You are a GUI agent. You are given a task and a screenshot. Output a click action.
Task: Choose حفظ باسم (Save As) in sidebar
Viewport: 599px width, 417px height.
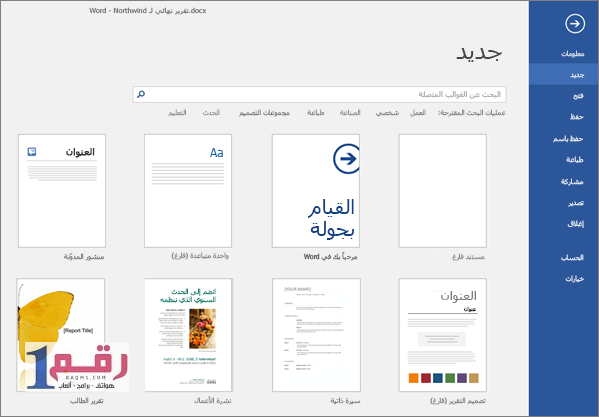pos(568,139)
